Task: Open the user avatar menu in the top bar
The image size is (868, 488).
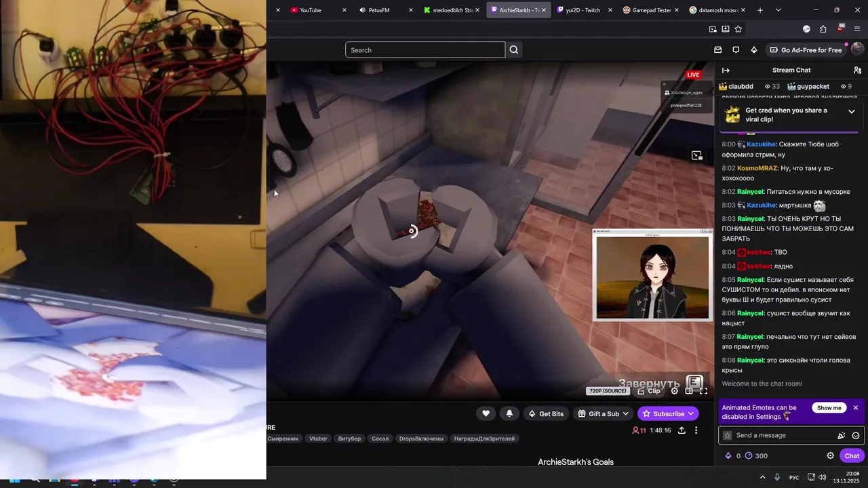Action: [857, 49]
